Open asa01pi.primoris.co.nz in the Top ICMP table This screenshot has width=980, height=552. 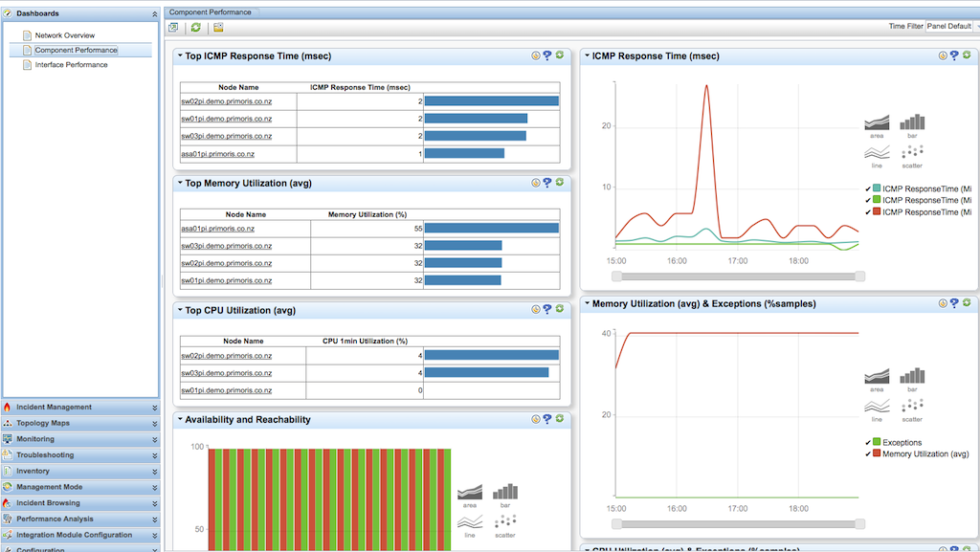pos(218,154)
